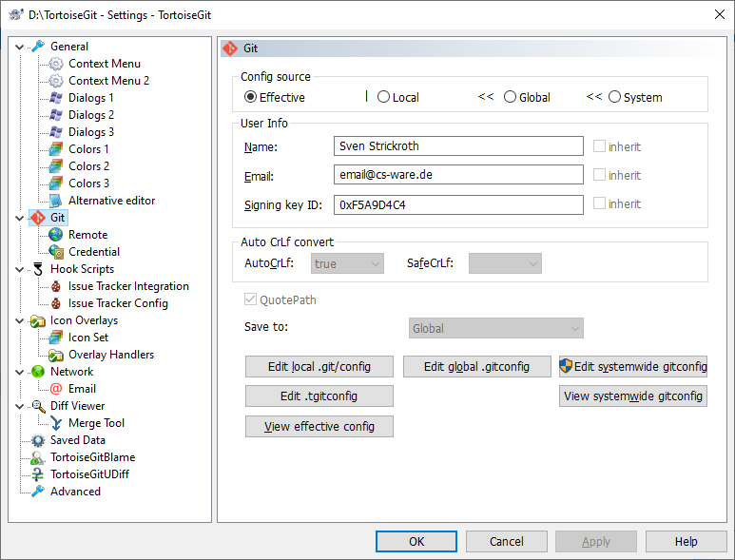The height and width of the screenshot is (560, 735).
Task: Click the Hook Scripts hook icon
Action: point(38,269)
